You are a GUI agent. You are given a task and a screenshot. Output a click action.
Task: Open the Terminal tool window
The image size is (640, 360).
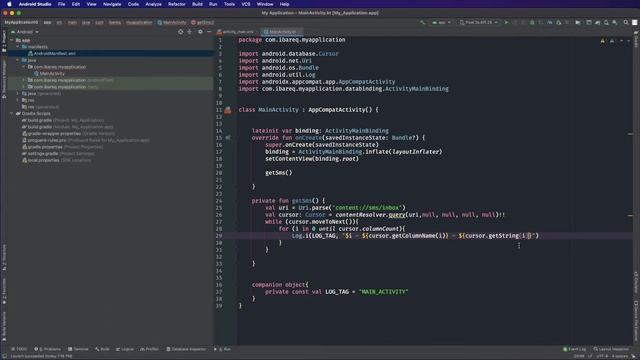(x=78, y=349)
